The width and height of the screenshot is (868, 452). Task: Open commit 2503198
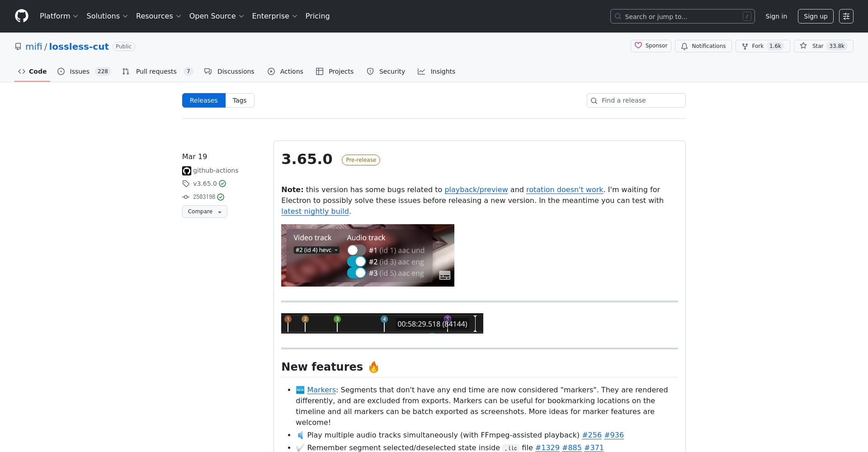pyautogui.click(x=204, y=197)
